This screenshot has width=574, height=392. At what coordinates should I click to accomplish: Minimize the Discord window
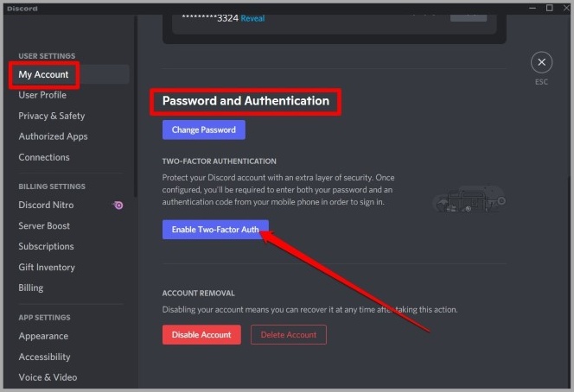tap(533, 8)
